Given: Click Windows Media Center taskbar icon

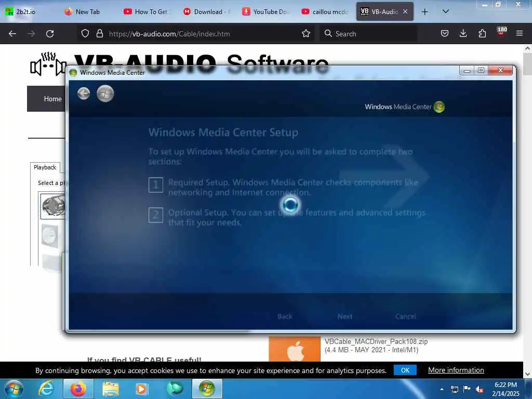Looking at the screenshot, I should click(207, 389).
